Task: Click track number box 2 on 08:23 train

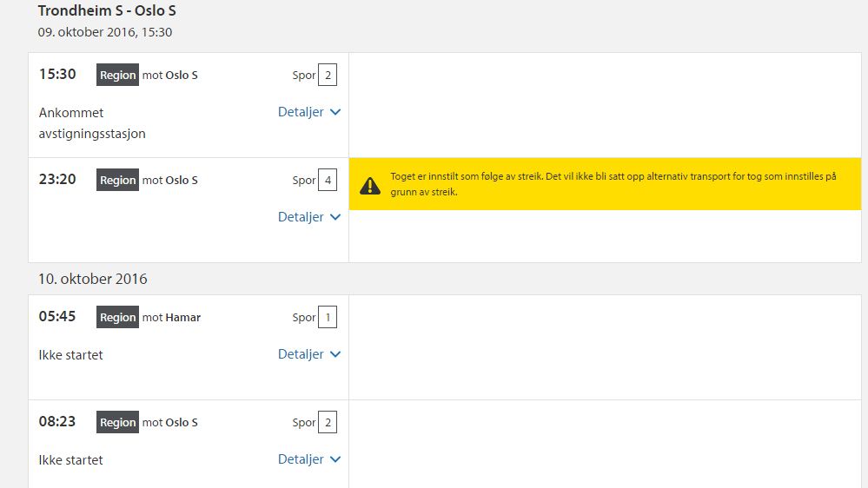Action: pyautogui.click(x=328, y=423)
